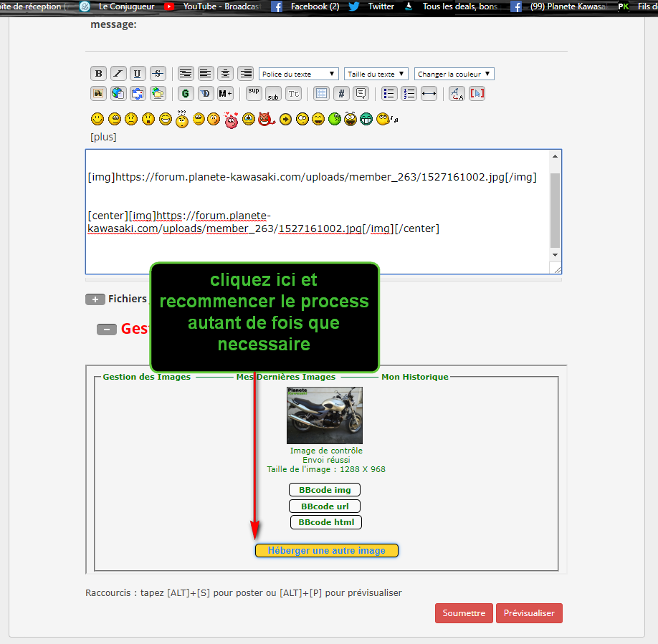This screenshot has width=658, height=644.
Task: Apply underline formatting button
Action: coord(138,74)
